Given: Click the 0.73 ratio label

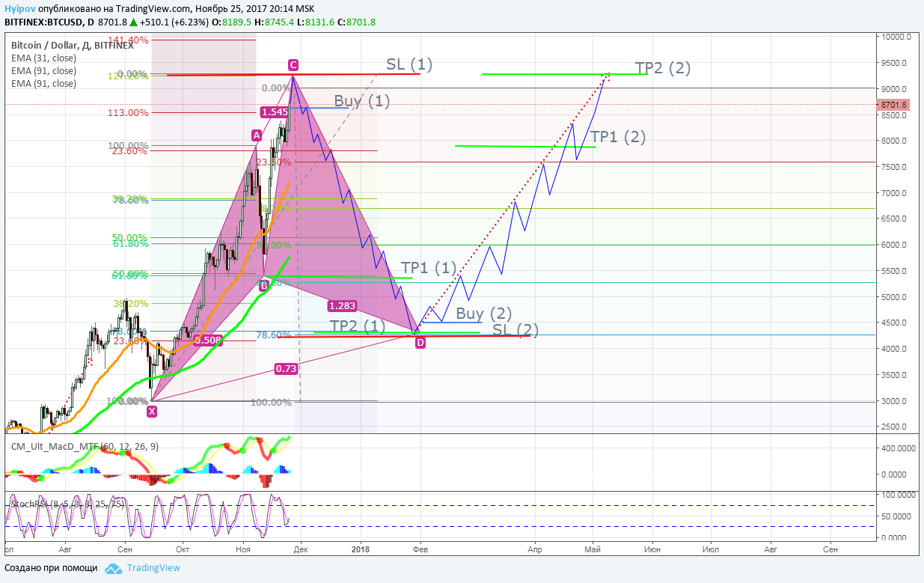Looking at the screenshot, I should pyautogui.click(x=287, y=368).
